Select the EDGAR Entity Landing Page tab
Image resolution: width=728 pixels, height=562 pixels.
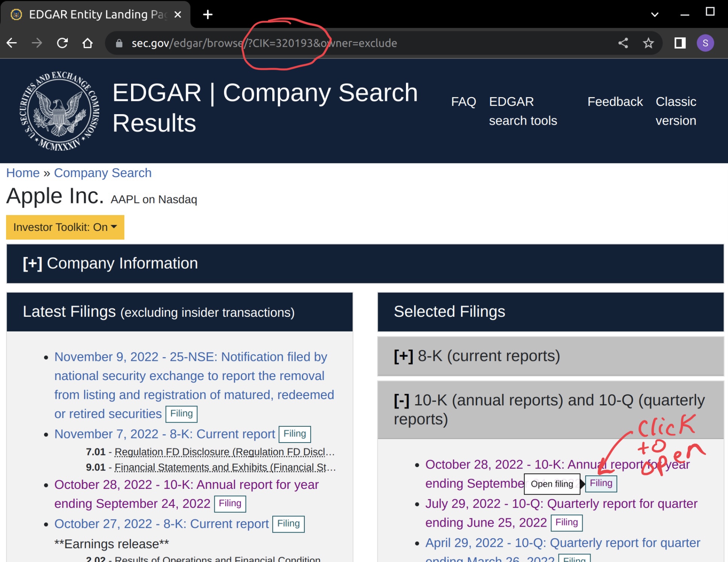click(x=96, y=15)
